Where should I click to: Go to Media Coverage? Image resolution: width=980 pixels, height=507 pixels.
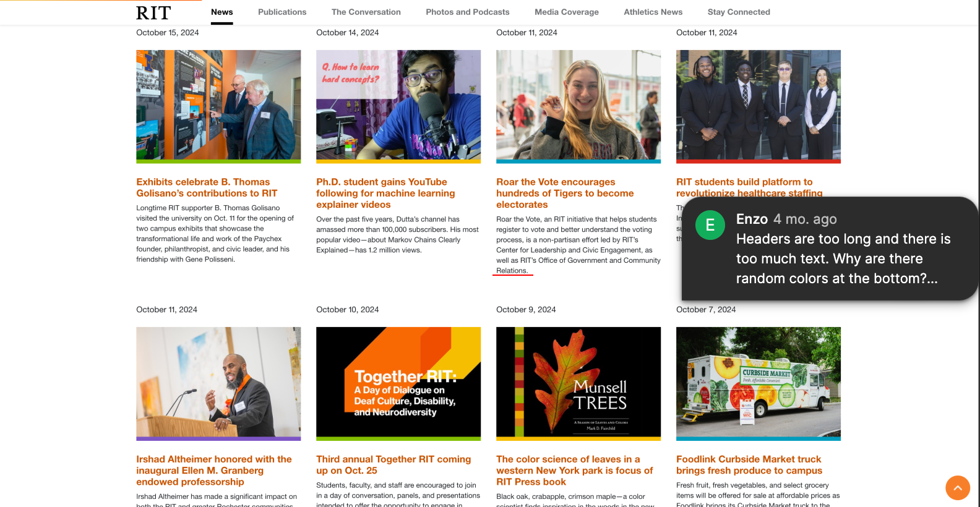[x=567, y=12]
